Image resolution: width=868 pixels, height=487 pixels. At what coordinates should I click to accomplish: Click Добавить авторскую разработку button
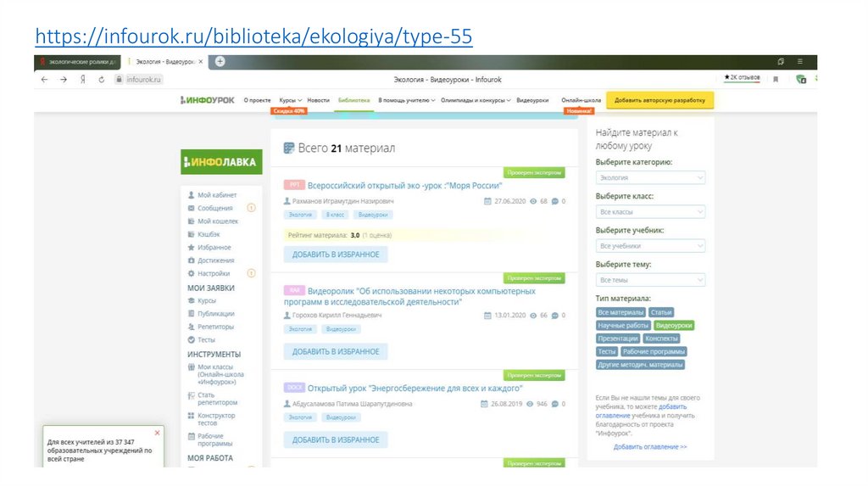(x=659, y=100)
